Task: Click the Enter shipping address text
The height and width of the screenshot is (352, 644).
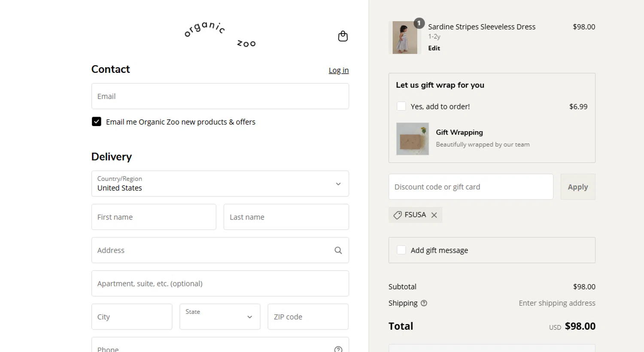Action: click(557, 303)
